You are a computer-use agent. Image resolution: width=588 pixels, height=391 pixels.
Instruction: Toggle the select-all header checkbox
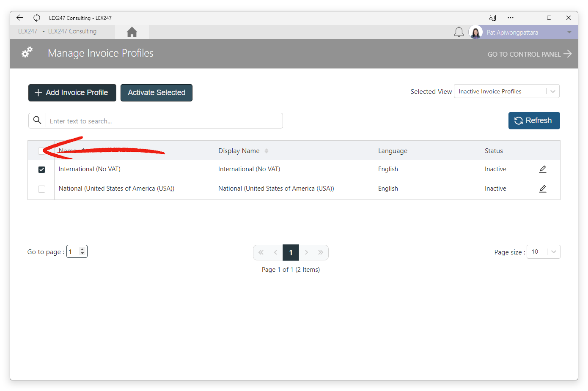point(41,151)
